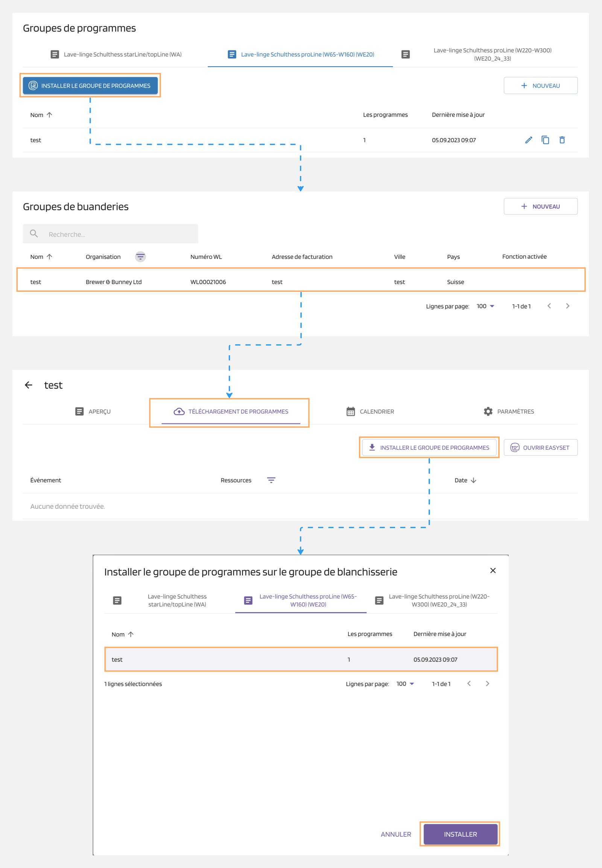This screenshot has height=868, width=602.
Task: Click the Ressources column filter icon
Action: [271, 480]
